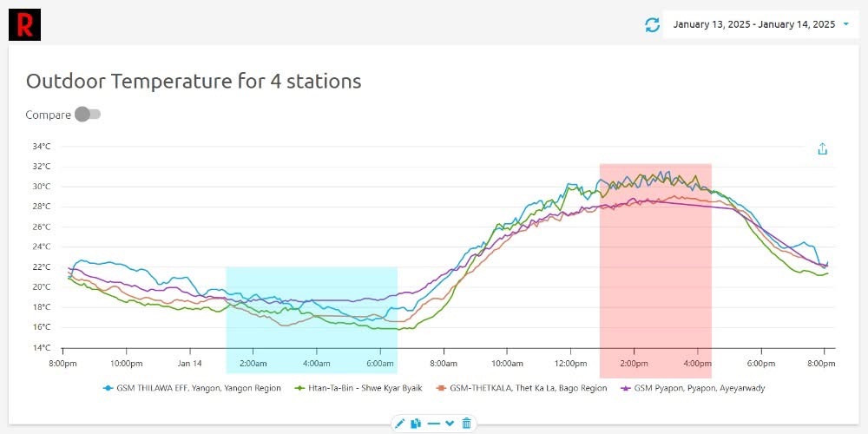Click the Jan 14 x-axis label

(x=189, y=362)
